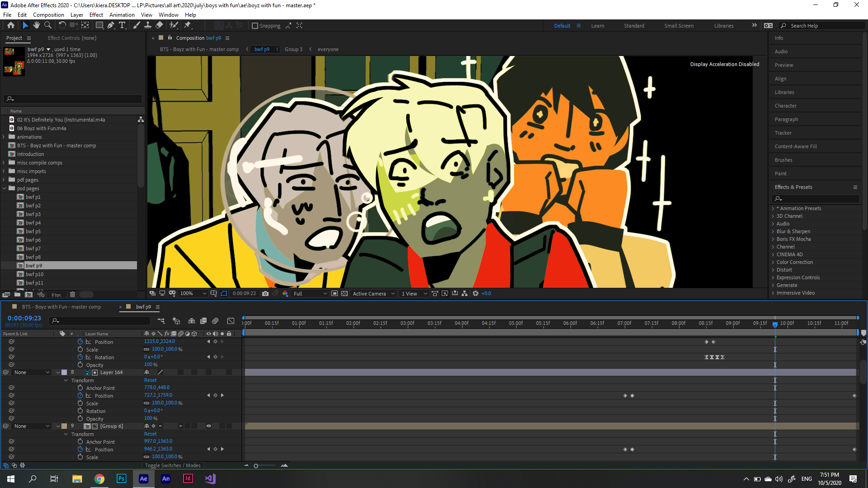The height and width of the screenshot is (488, 868).
Task: Click Reset for Layer 164 Transform
Action: [x=150, y=380]
